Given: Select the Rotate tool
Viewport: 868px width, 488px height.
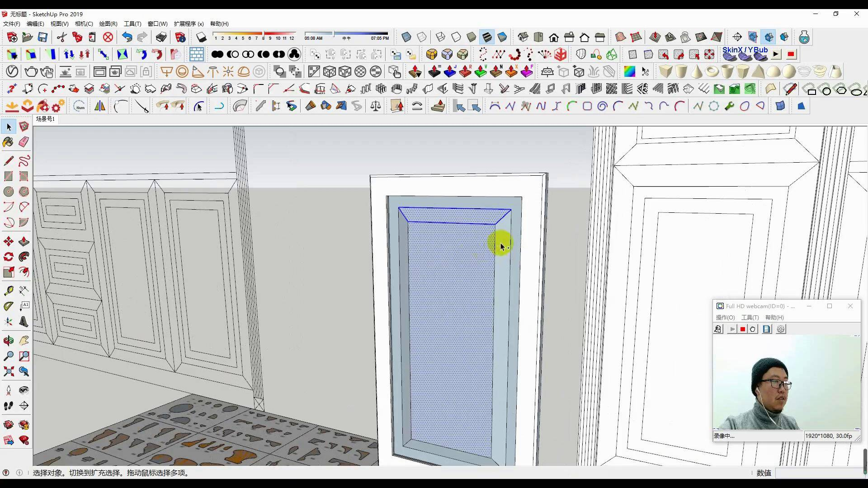Looking at the screenshot, I should (x=8, y=257).
